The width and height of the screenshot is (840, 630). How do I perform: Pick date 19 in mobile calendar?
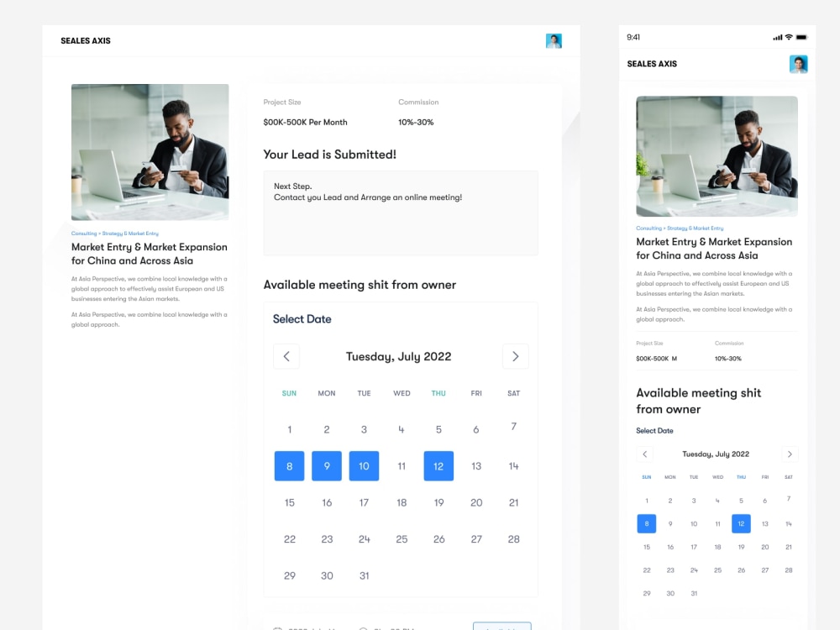pos(741,547)
